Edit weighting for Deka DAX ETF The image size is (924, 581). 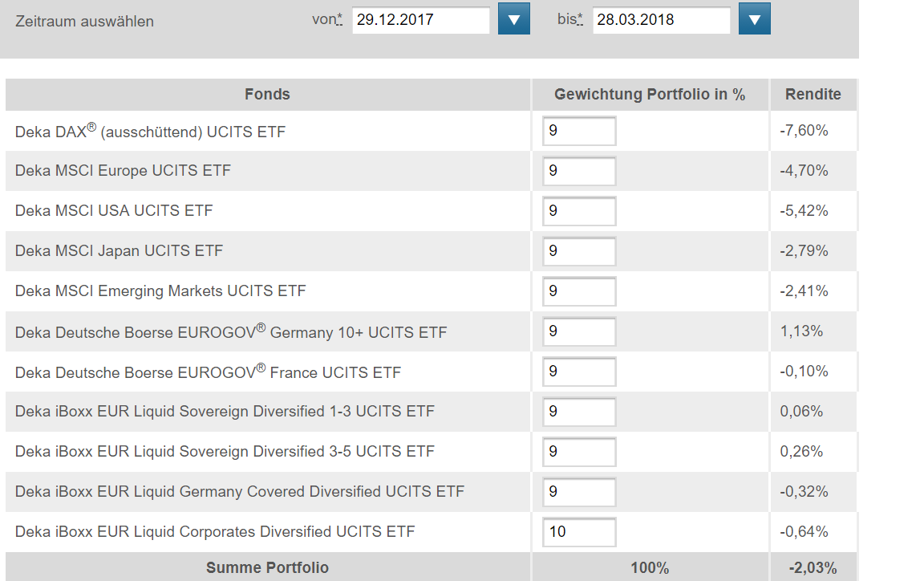(579, 131)
